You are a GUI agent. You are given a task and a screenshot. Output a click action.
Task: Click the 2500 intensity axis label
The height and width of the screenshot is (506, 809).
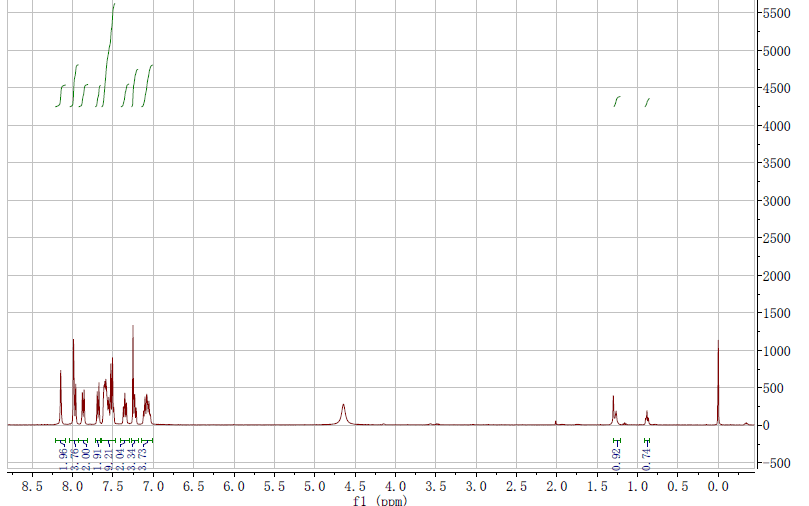(776, 238)
